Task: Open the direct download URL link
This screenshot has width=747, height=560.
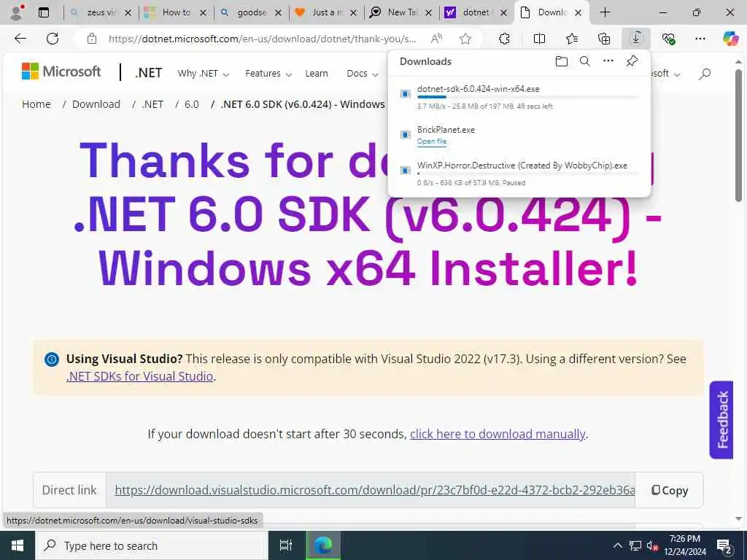Action: (374, 490)
